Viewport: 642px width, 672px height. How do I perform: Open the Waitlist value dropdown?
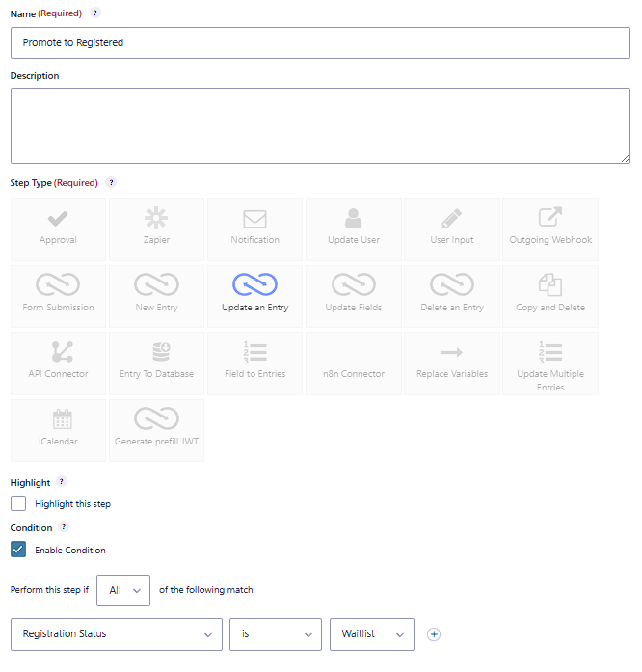(372, 634)
